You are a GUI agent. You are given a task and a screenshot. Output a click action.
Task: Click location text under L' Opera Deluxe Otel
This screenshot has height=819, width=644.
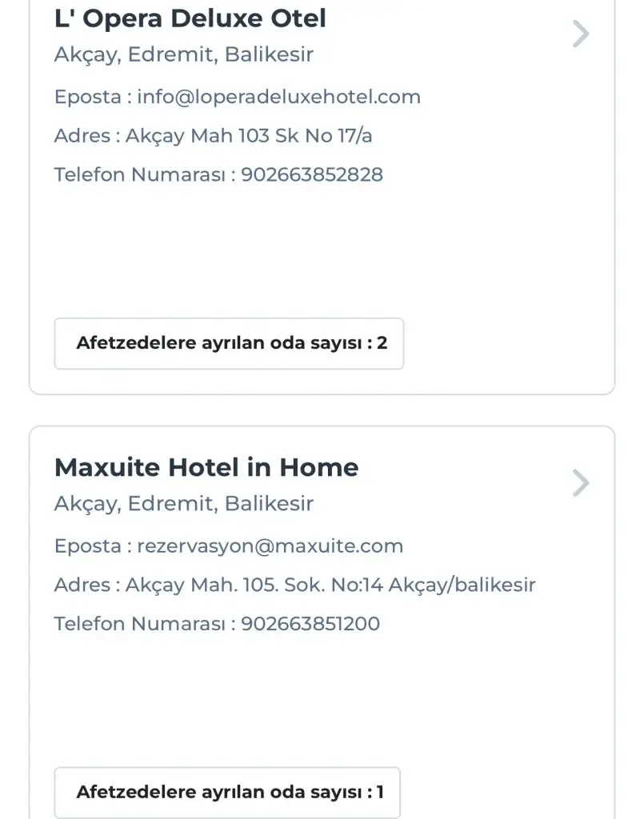pos(184,55)
